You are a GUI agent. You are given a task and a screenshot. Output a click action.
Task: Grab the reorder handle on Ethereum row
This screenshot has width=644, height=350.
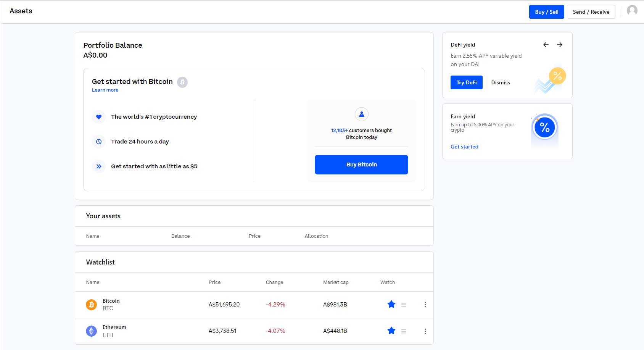[x=404, y=331]
